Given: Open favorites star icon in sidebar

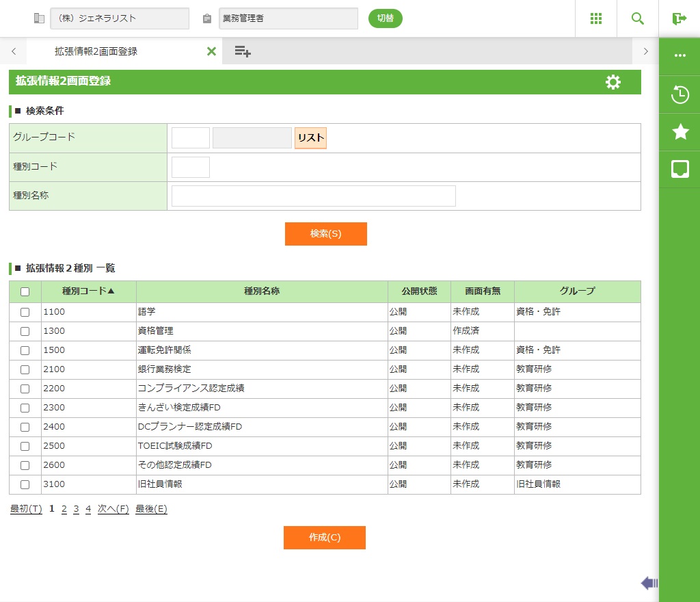Looking at the screenshot, I should click(x=679, y=131).
